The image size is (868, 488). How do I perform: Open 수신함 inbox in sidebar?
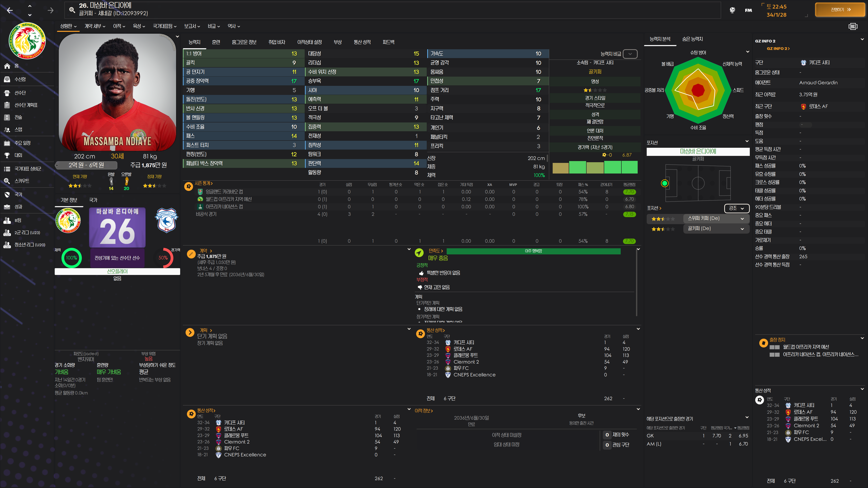tap(7, 79)
